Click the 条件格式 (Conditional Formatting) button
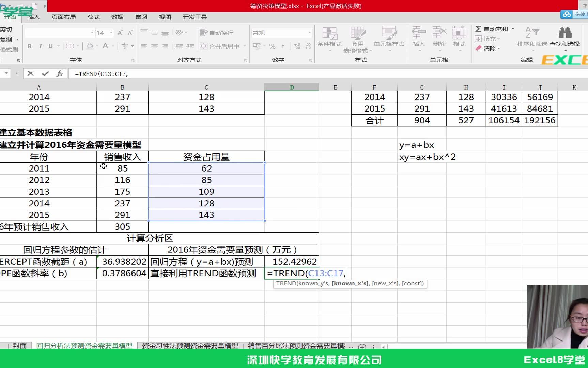 330,38
